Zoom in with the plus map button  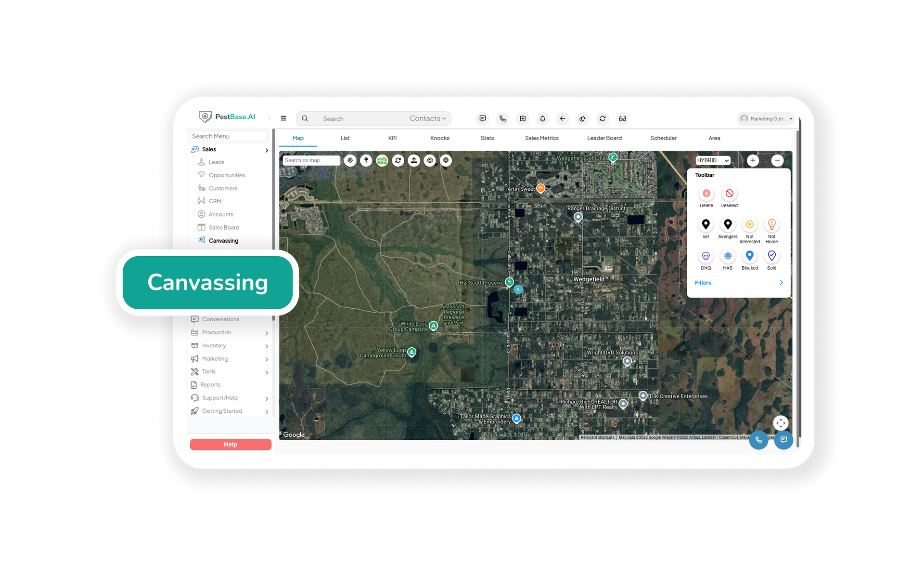[x=753, y=160]
